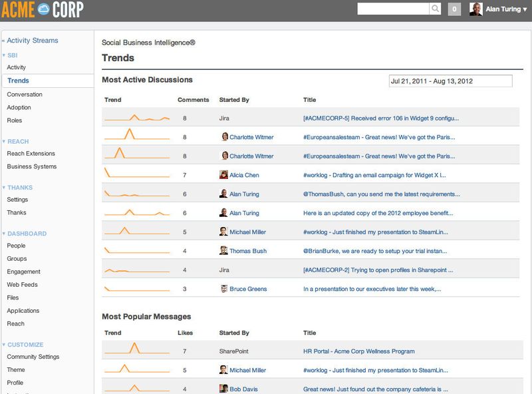Click Michael Miller's avatar in discussions table
This screenshot has width=532, height=394.
pos(223,232)
